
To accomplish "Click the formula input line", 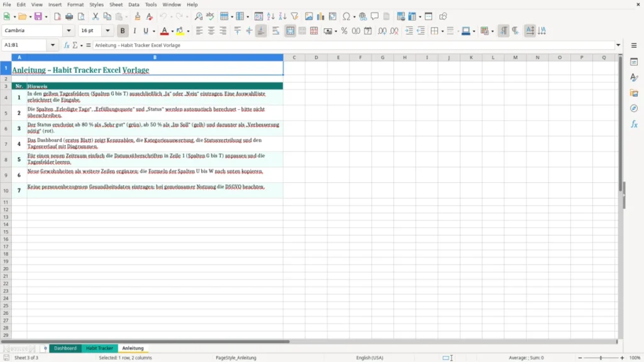I will (x=353, y=45).
